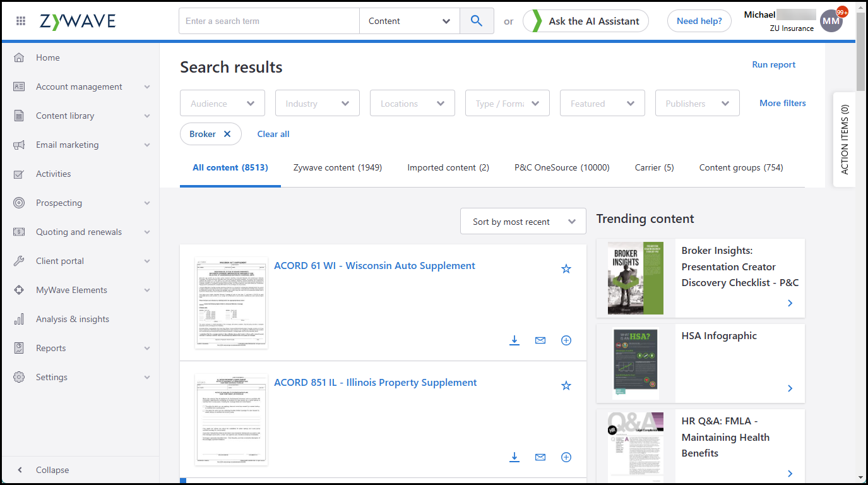868x485 pixels.
Task: Open the Type / Format filter dropdown
Action: 508,104
